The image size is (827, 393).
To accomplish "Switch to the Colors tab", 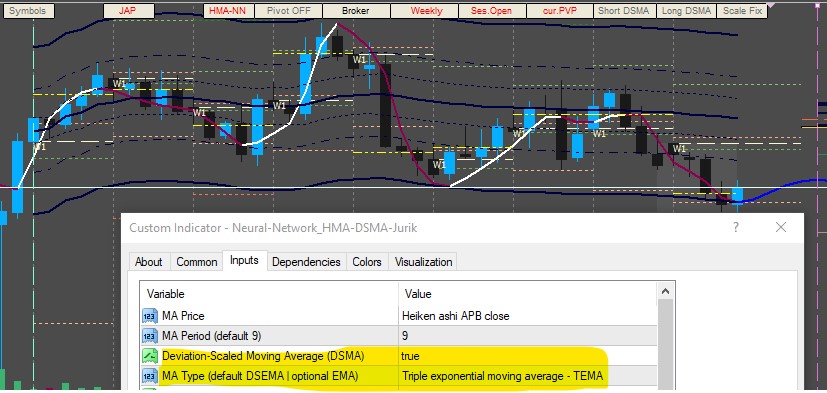I will (367, 262).
